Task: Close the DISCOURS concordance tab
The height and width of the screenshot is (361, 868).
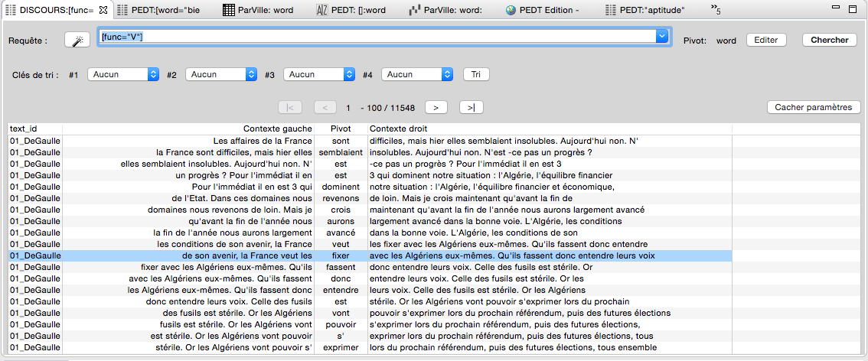Action: coord(103,9)
